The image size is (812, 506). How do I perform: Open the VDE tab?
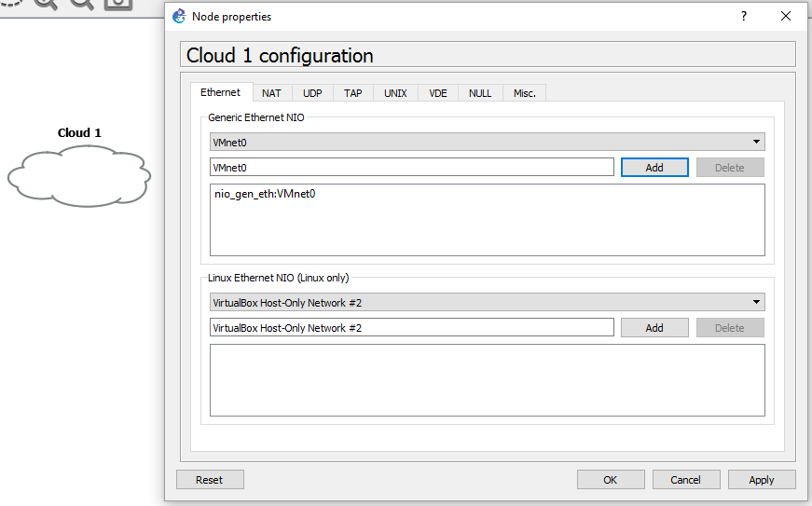tap(438, 93)
